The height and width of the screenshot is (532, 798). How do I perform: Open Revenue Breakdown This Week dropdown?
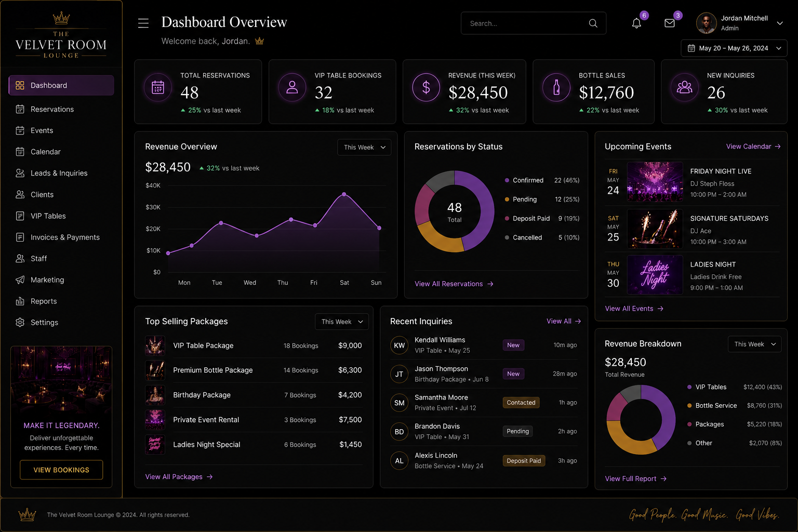pyautogui.click(x=754, y=344)
